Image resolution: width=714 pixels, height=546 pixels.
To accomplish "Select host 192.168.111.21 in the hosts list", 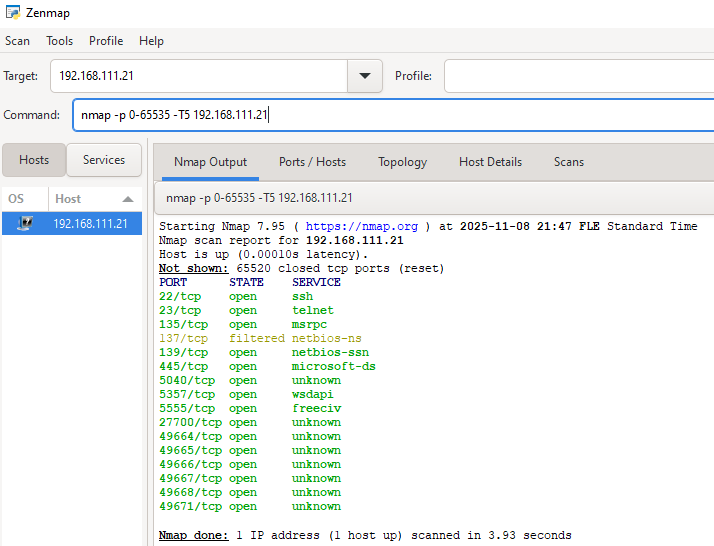I will click(x=90, y=224).
